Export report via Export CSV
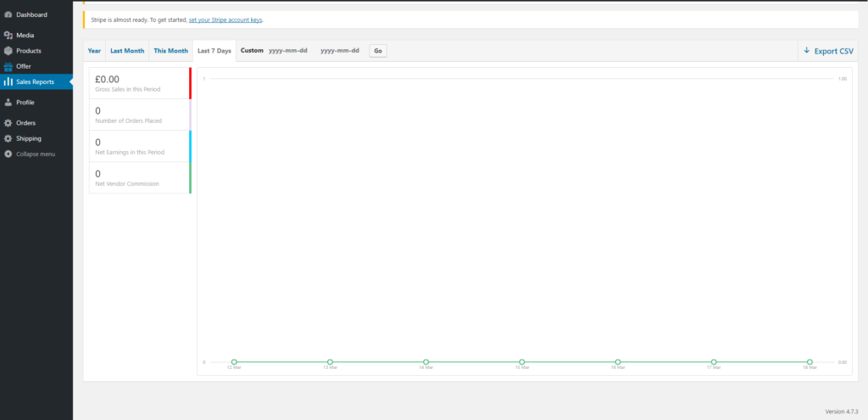Screen dimensions: 868x420 [x=828, y=51]
